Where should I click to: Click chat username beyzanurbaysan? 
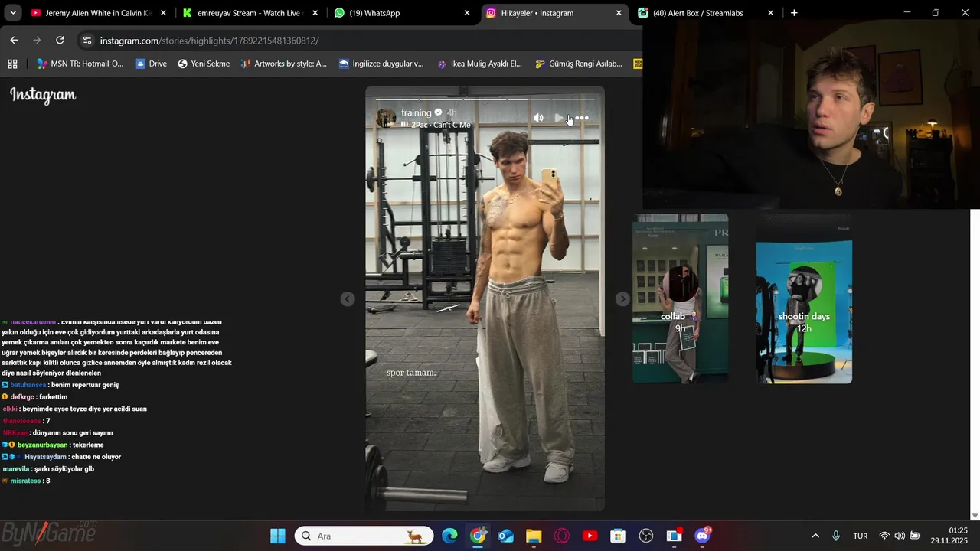click(42, 445)
